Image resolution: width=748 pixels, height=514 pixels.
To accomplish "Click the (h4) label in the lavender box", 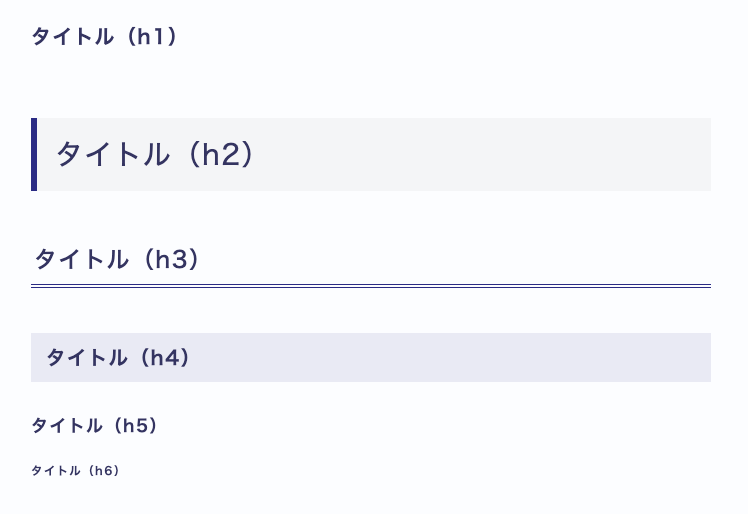I will (165, 357).
